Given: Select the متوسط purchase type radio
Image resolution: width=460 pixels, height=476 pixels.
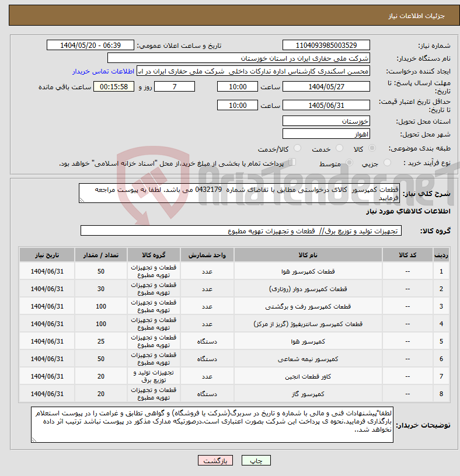Looking at the screenshot, I should pos(350,163).
